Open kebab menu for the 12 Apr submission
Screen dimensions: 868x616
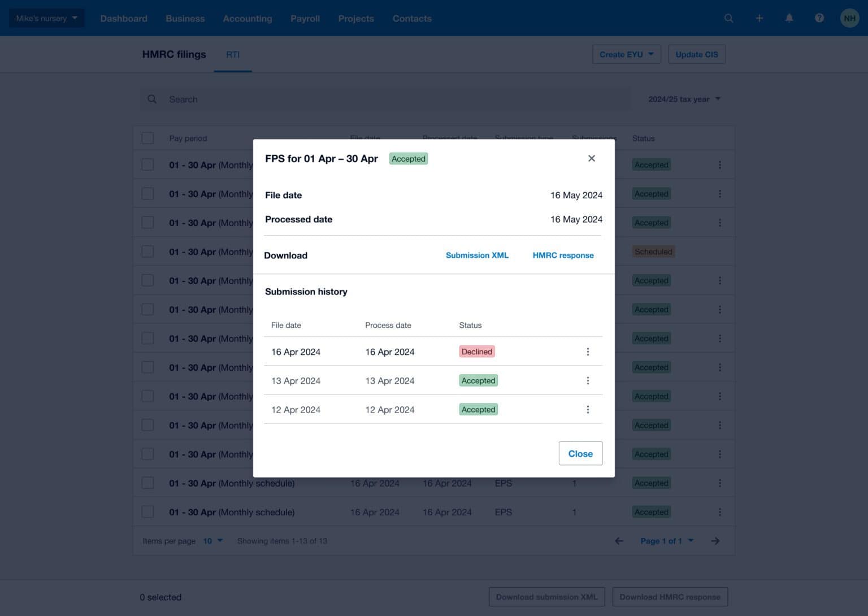click(x=588, y=409)
